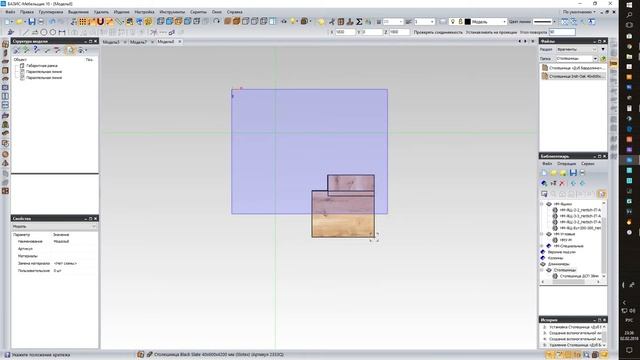This screenshot has height=360, width=640.
Task: Select the line drawing tool
Action: (x=25, y=32)
